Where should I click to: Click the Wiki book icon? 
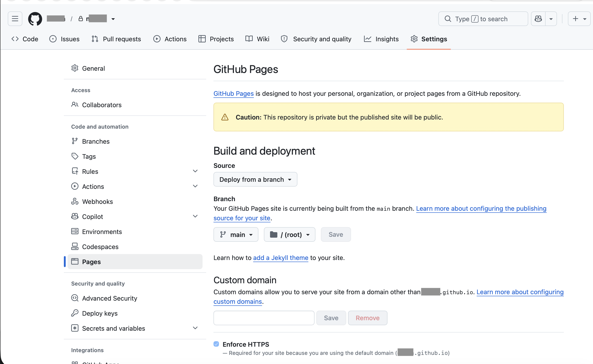[x=249, y=39]
